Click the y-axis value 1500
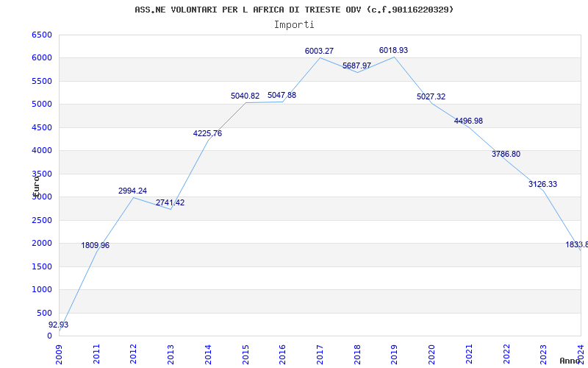Viewport: 588px width, 368px height. pyautogui.click(x=42, y=266)
